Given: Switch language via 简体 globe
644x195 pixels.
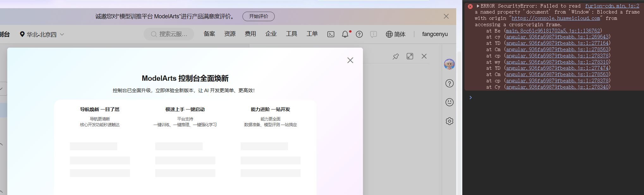Looking at the screenshot, I should coord(396,34).
